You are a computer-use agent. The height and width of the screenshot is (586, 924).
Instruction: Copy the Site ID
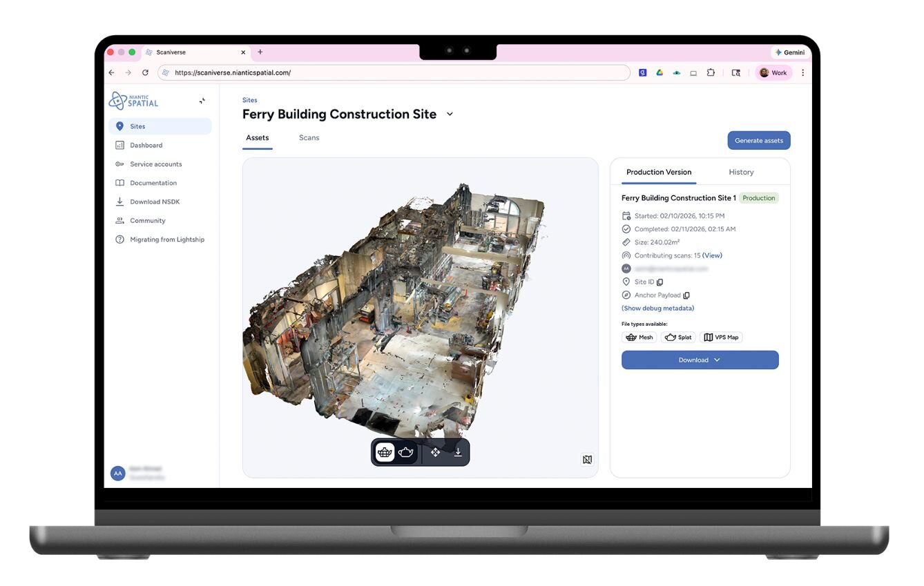660,282
